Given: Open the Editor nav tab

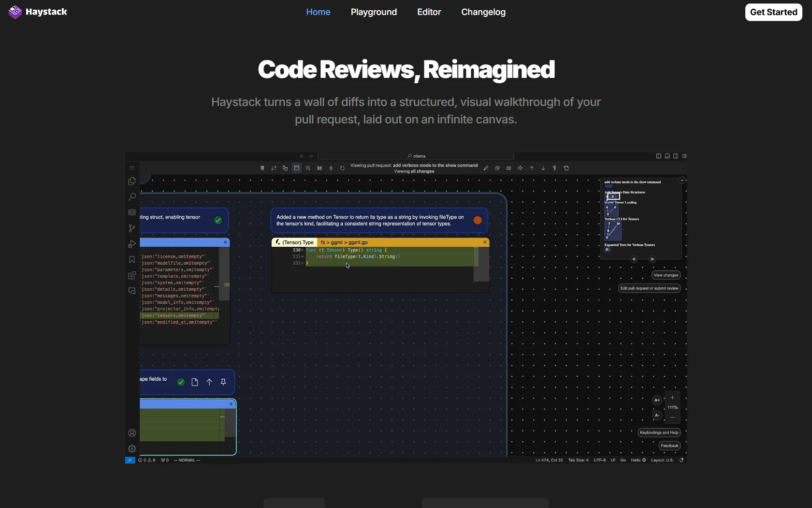Looking at the screenshot, I should click(x=429, y=12).
